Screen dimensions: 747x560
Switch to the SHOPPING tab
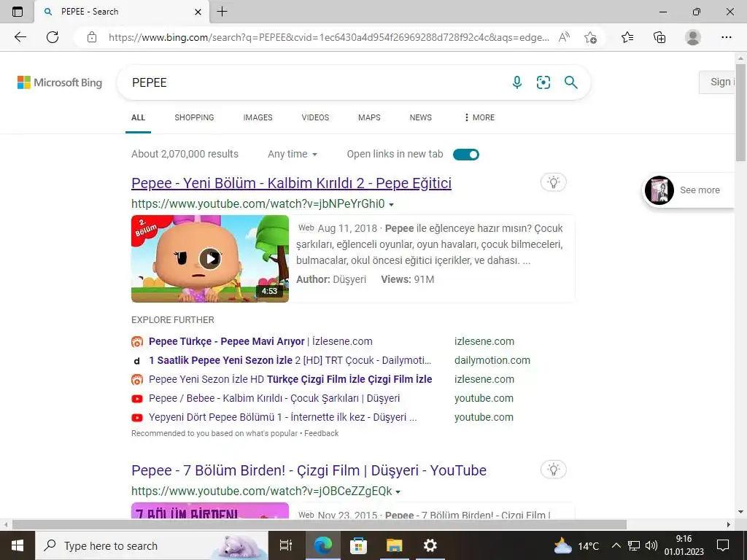[194, 117]
